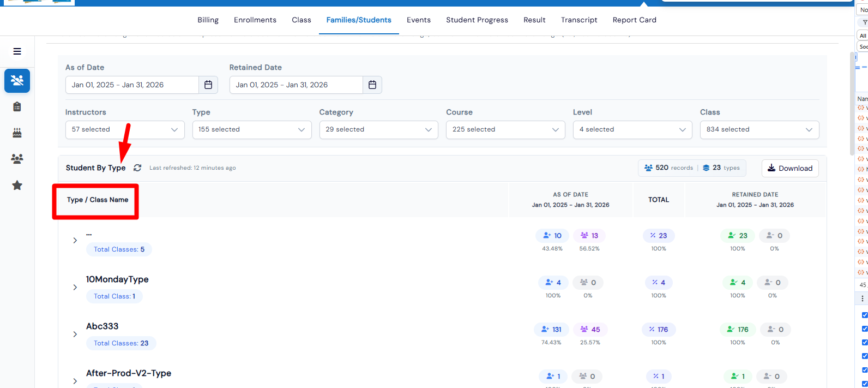Open the Class tab
Image resolution: width=868 pixels, height=388 pixels.
coord(302,20)
